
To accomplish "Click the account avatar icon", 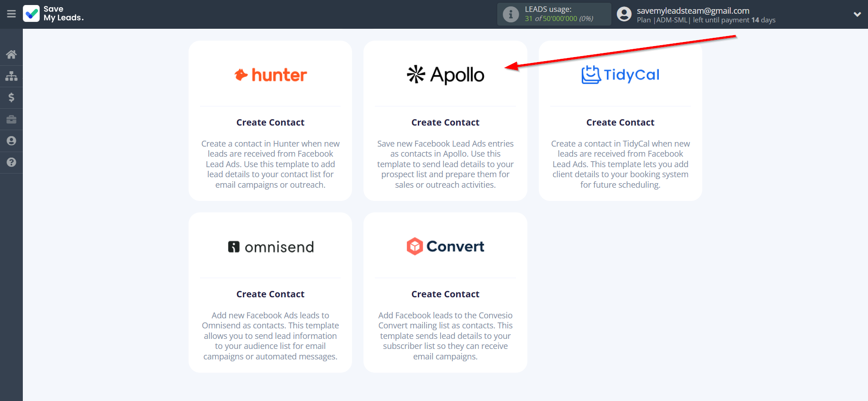I will tap(624, 14).
